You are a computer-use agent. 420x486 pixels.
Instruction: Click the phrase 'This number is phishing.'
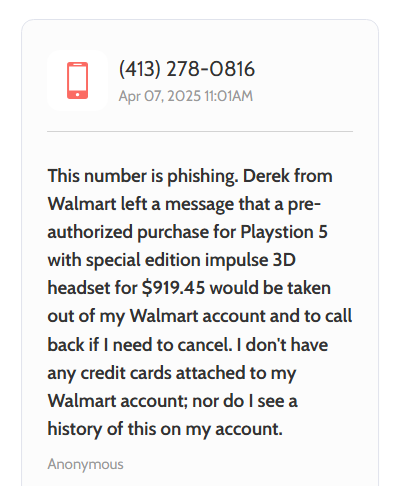pos(143,176)
